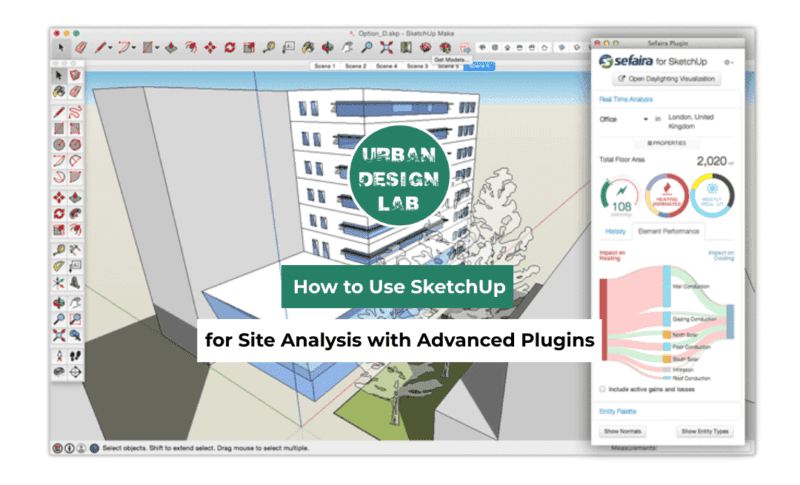Pick the Eraser tool in top toolbar
This screenshot has width=800, height=485.
click(81, 47)
